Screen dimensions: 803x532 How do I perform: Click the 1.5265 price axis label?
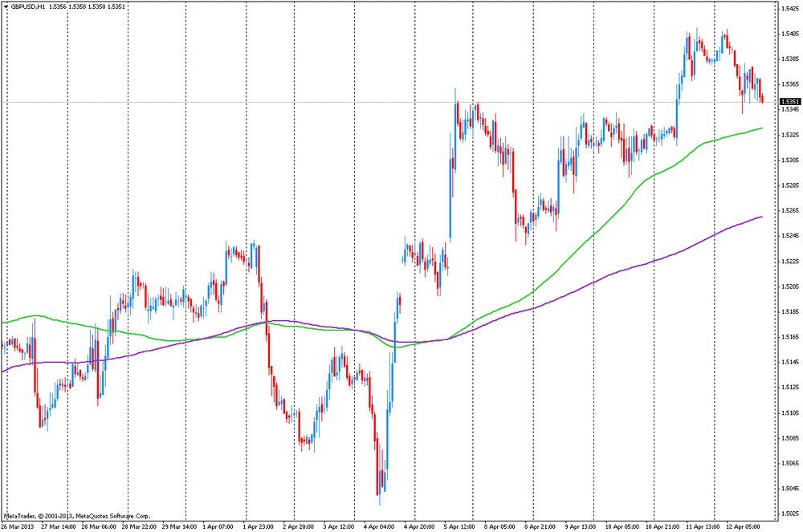[791, 210]
